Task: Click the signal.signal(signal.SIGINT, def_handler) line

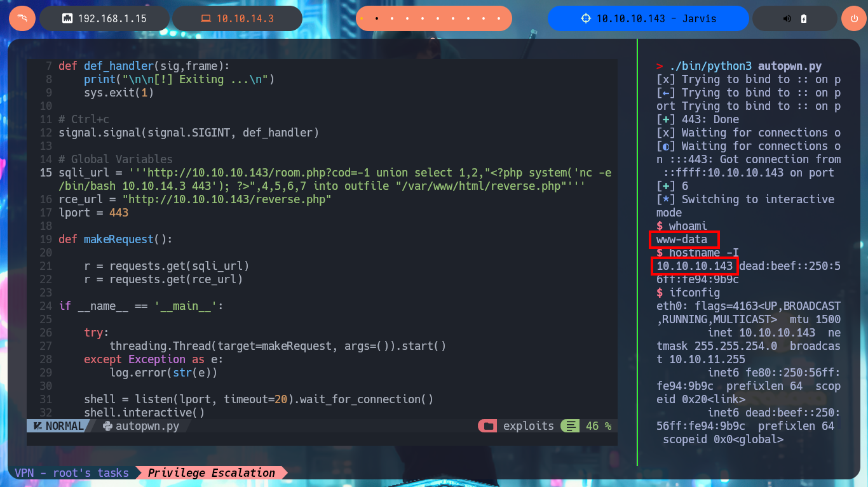Action: 189,133
